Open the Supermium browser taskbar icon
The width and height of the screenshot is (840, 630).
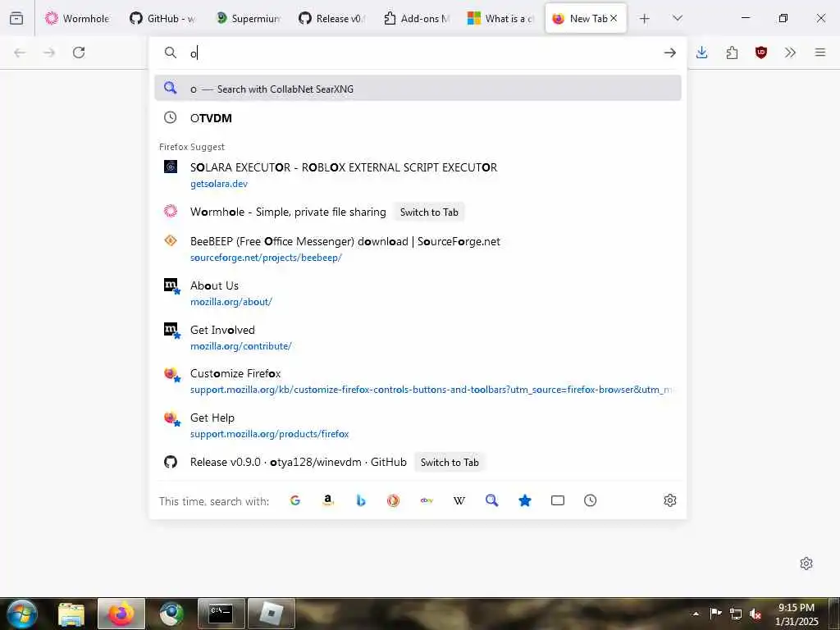tap(171, 614)
